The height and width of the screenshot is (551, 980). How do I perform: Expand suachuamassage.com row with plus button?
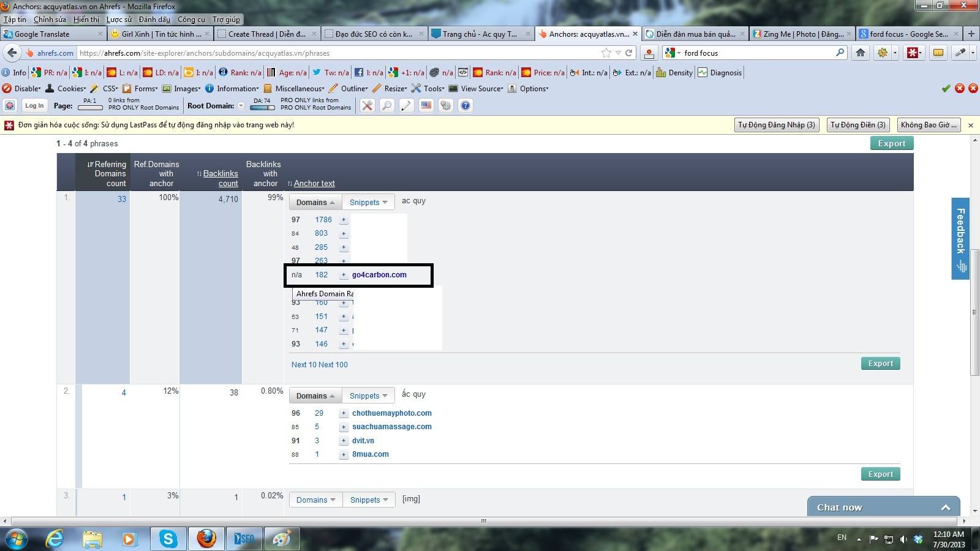344,427
